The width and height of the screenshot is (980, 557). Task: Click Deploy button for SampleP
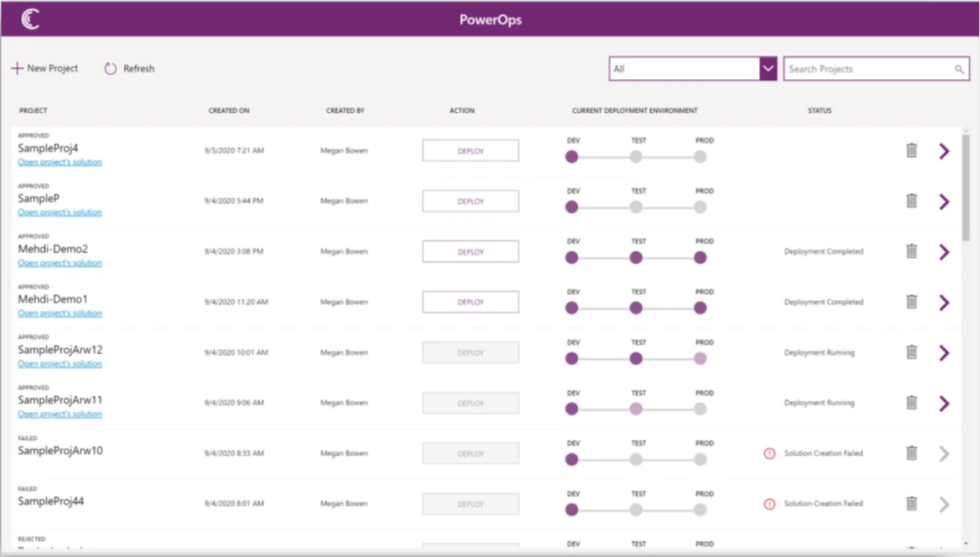click(471, 201)
